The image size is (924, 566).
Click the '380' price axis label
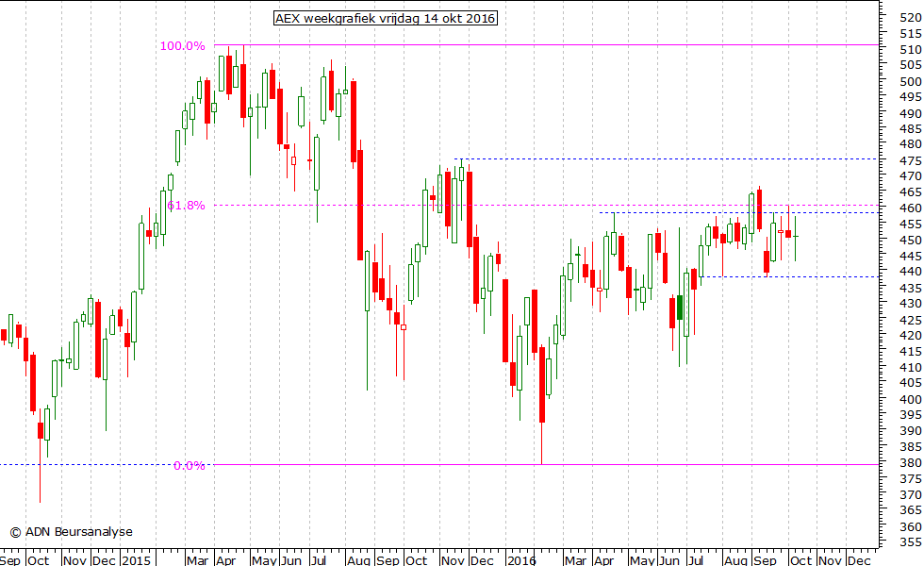click(x=911, y=463)
